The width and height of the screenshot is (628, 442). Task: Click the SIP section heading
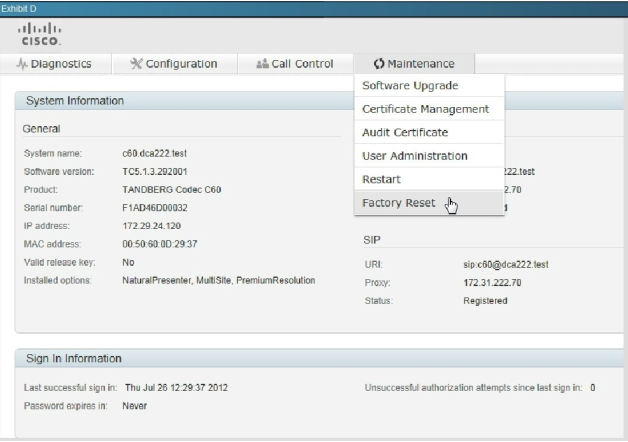(372, 240)
